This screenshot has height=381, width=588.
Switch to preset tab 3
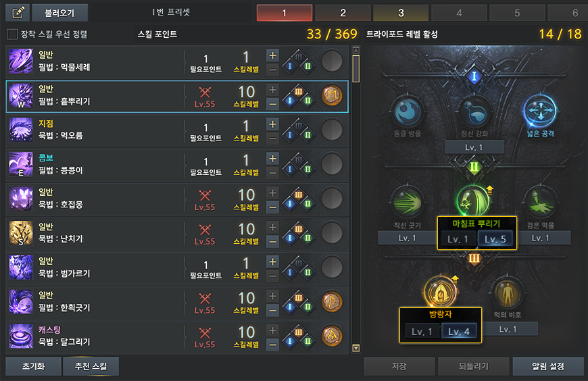[401, 13]
